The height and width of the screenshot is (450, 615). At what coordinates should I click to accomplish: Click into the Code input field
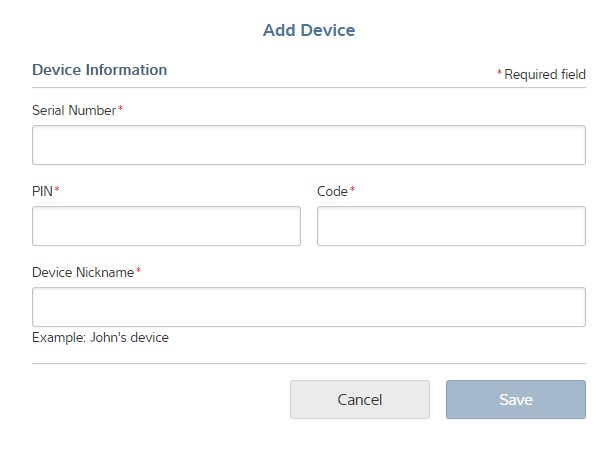pyautogui.click(x=451, y=226)
